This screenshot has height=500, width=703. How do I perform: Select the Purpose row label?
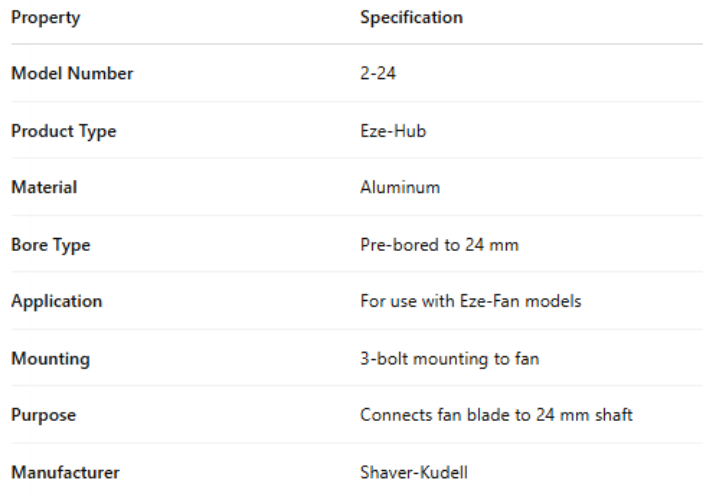tap(44, 415)
